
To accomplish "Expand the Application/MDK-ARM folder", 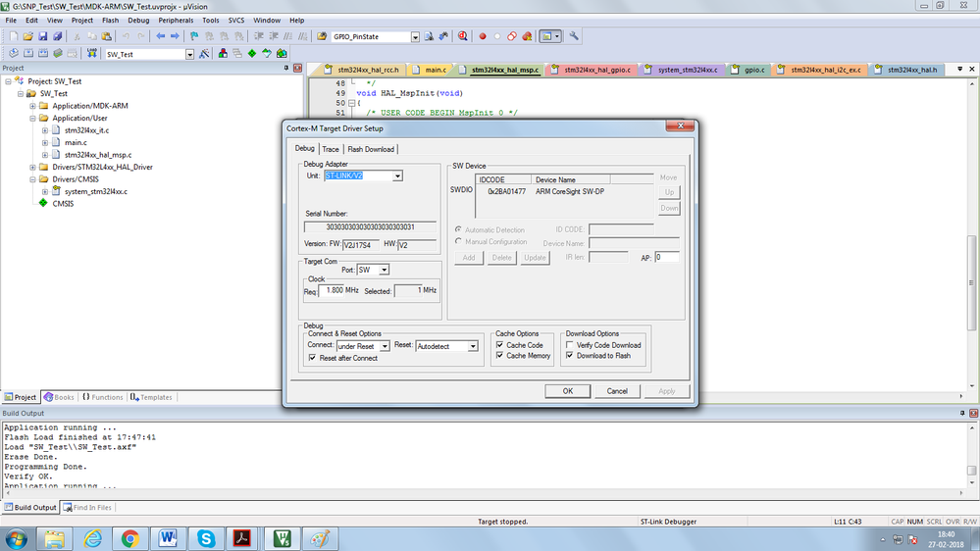I will 32,106.
